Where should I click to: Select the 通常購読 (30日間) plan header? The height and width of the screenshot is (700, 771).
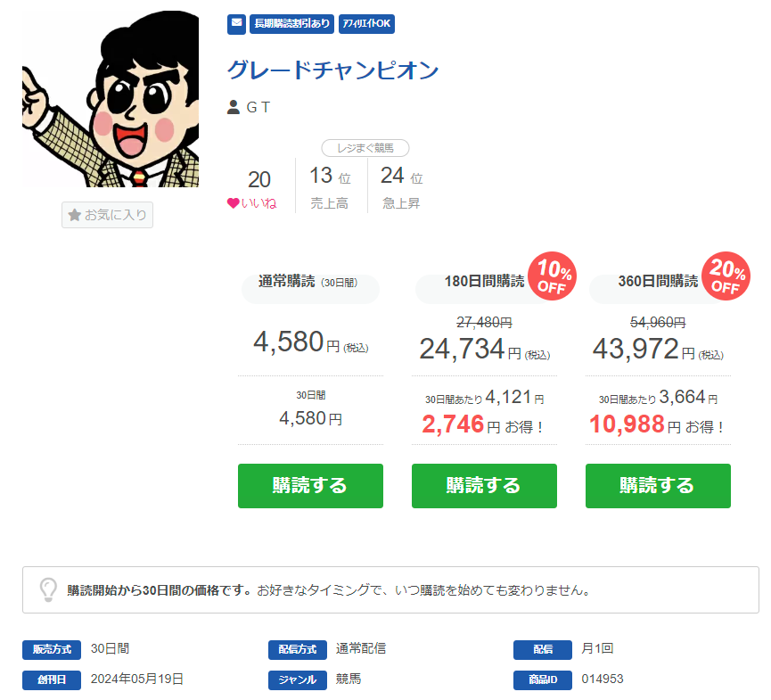(x=310, y=283)
